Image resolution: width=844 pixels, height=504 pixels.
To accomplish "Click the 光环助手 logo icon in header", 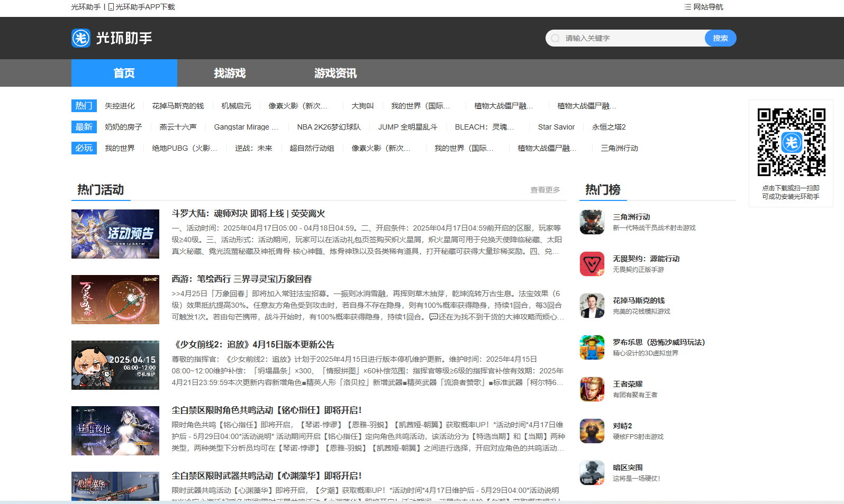I will click(81, 38).
